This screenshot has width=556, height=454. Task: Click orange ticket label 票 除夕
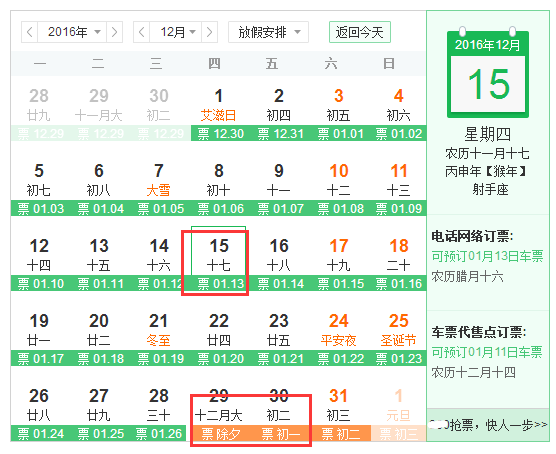click(x=221, y=434)
